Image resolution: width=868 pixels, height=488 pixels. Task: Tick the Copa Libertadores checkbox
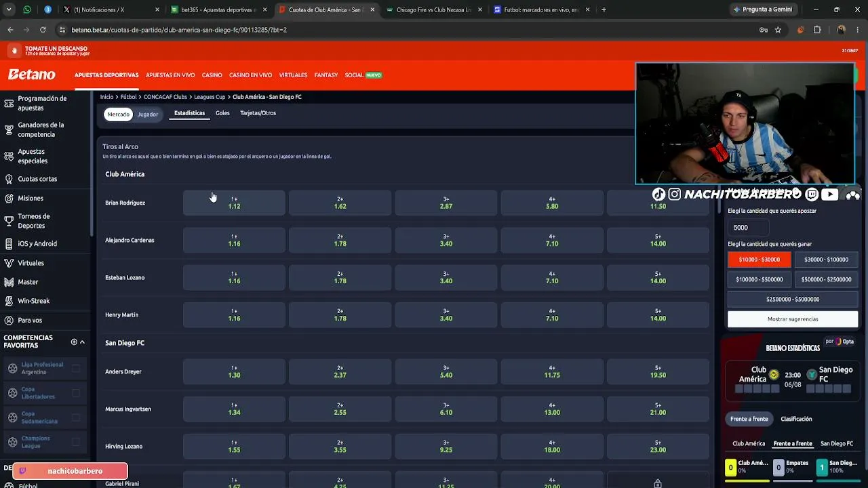[x=76, y=392]
